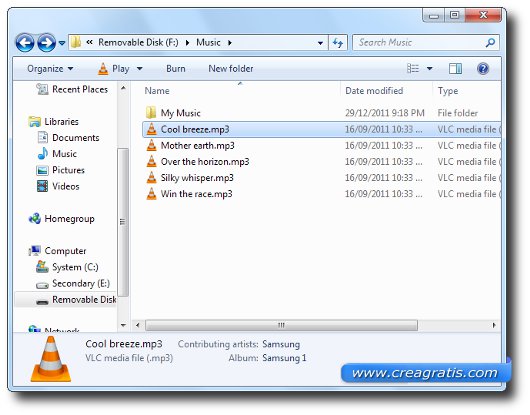530x415 pixels.
Task: Click the Videos filmstrip icon
Action: [42, 186]
